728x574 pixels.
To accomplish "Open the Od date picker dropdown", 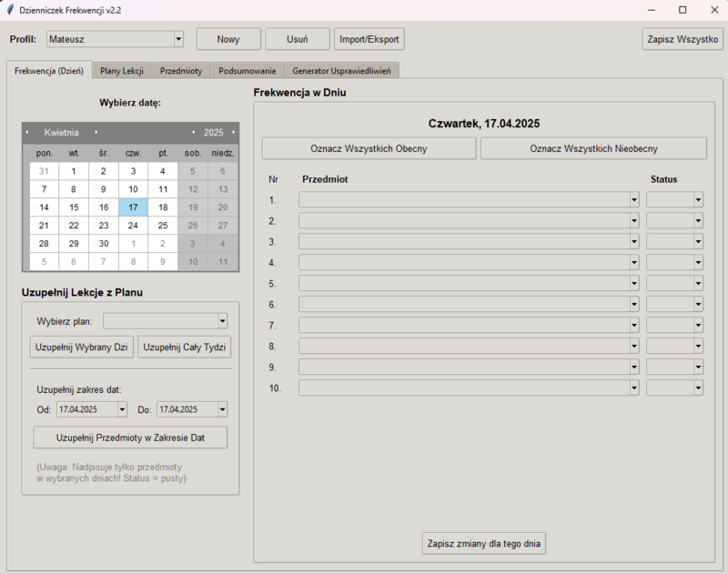I will [122, 410].
